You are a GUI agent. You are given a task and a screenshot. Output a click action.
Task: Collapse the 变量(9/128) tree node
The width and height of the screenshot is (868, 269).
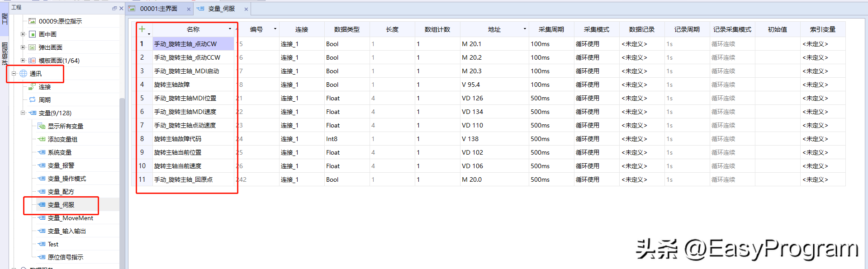(23, 113)
